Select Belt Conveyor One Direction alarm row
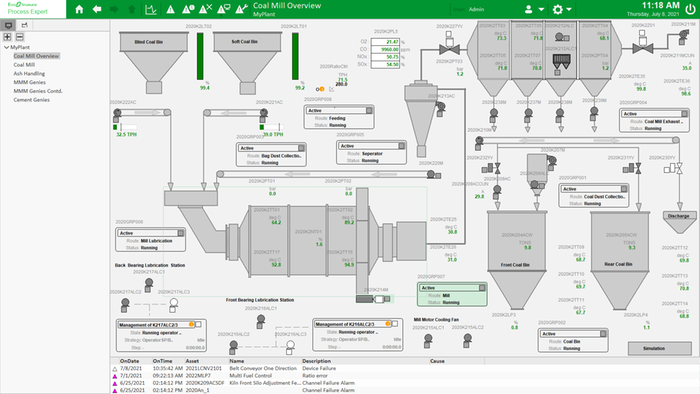Viewport: 700px width, 394px height. click(x=404, y=369)
